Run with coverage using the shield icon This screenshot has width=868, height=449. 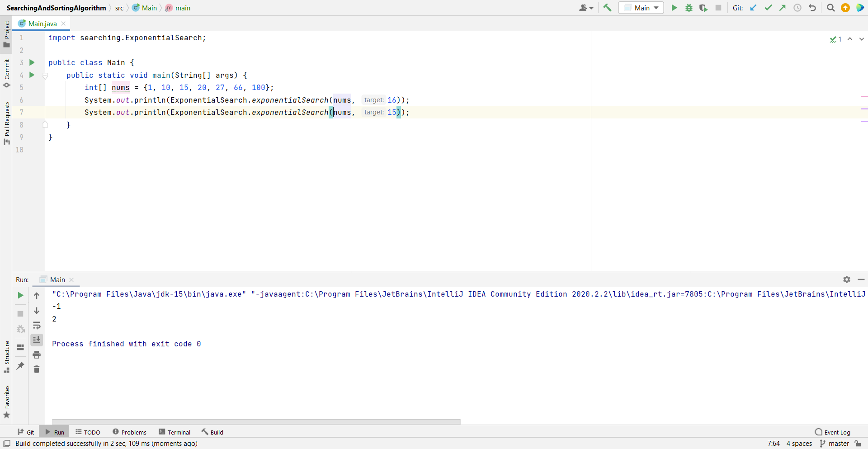(x=703, y=8)
